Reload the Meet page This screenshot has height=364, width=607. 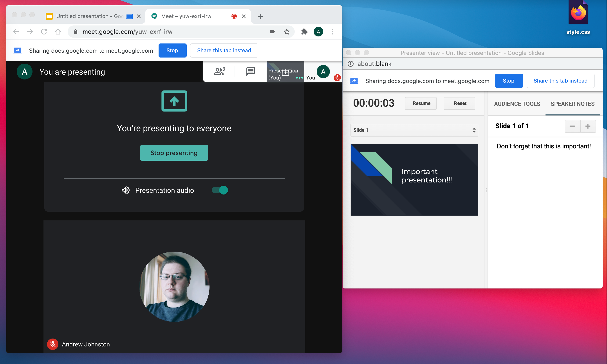coord(44,31)
